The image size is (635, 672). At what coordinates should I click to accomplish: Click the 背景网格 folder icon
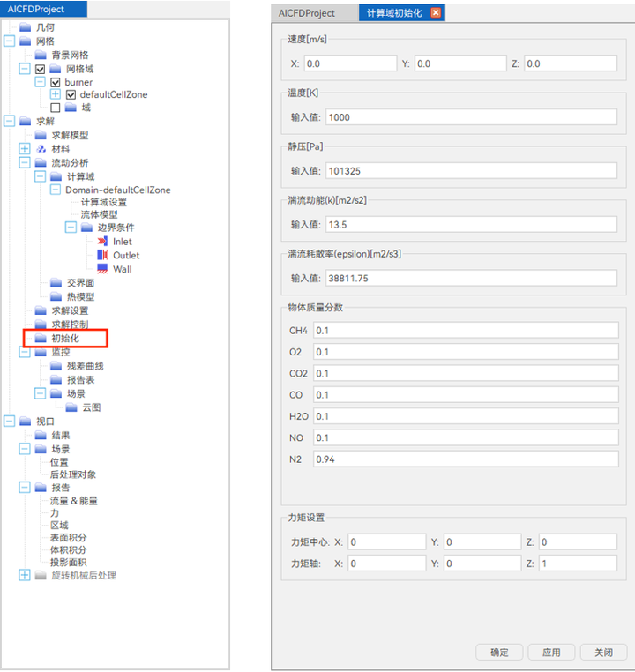(41, 55)
